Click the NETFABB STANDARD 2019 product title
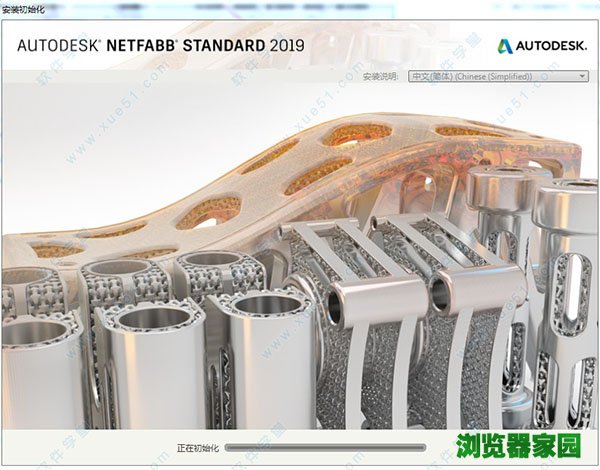The width and height of the screenshot is (600, 470). (x=210, y=45)
